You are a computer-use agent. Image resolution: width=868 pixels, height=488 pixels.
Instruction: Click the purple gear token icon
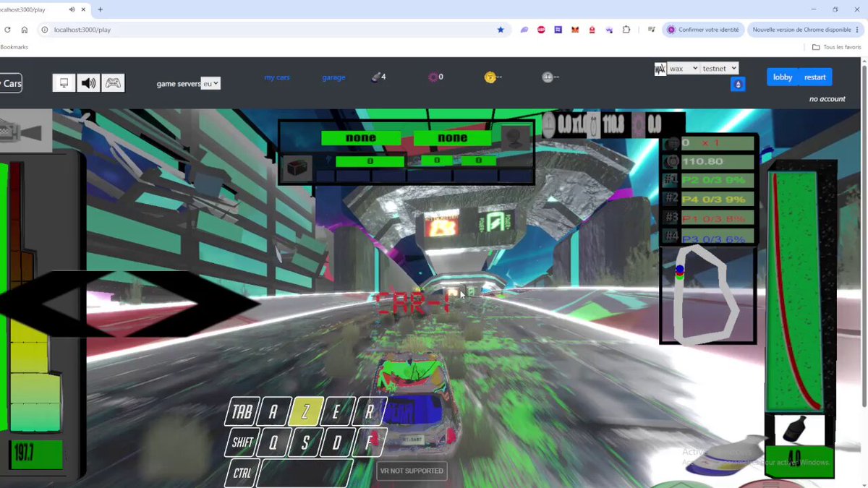[433, 77]
